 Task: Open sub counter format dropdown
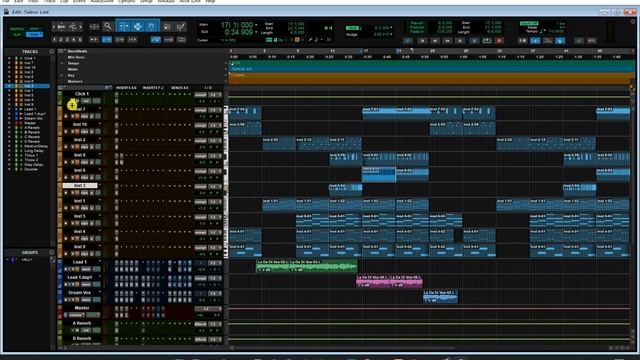click(256, 32)
